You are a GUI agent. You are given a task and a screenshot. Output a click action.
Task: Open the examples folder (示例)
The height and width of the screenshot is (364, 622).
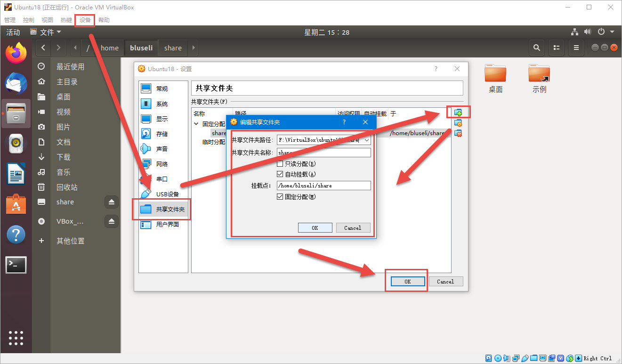[539, 79]
